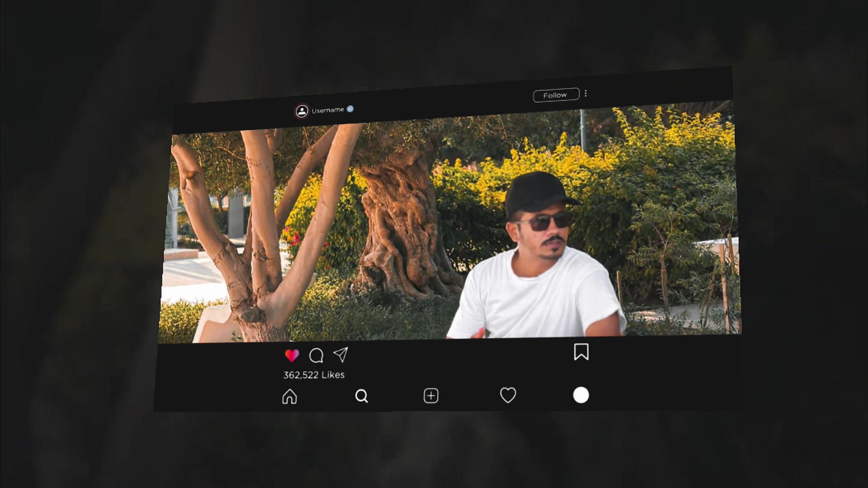The width and height of the screenshot is (868, 488).
Task: Create a new post with the plus icon
Action: (431, 396)
